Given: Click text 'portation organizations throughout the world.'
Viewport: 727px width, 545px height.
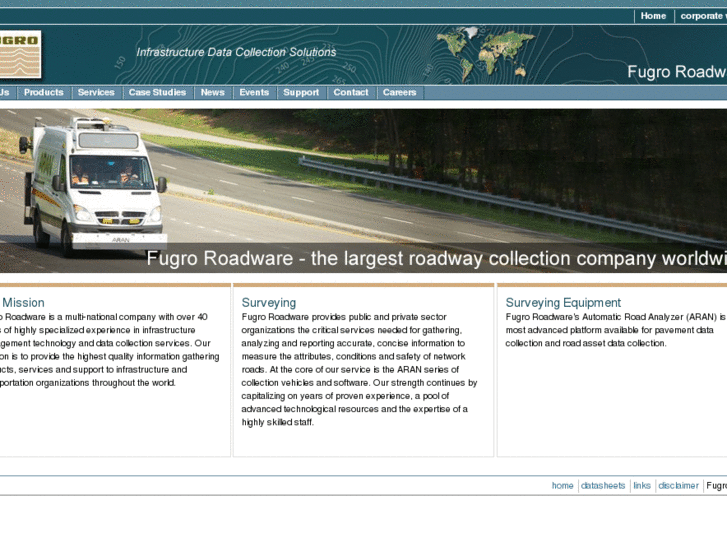Looking at the screenshot, I should coord(88,383).
